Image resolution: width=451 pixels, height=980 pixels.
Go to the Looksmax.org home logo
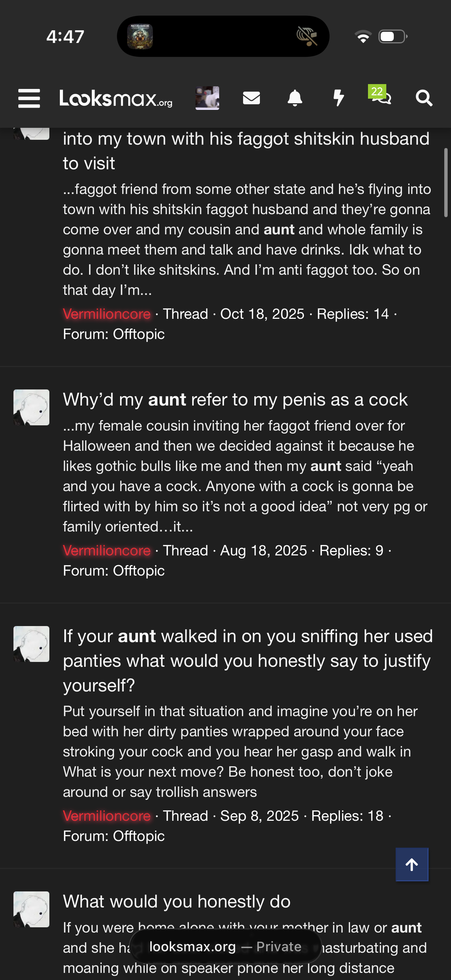click(116, 99)
